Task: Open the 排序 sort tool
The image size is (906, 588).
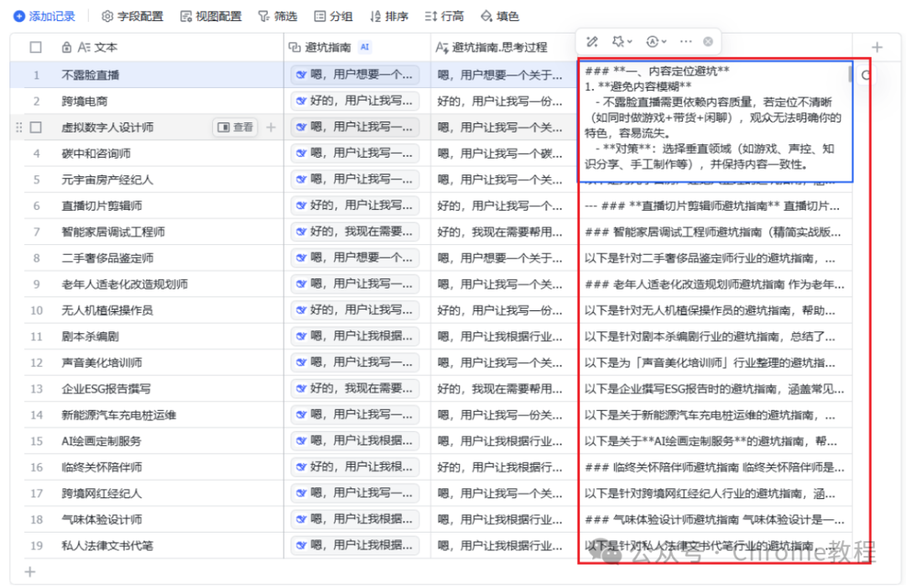Action: (389, 16)
